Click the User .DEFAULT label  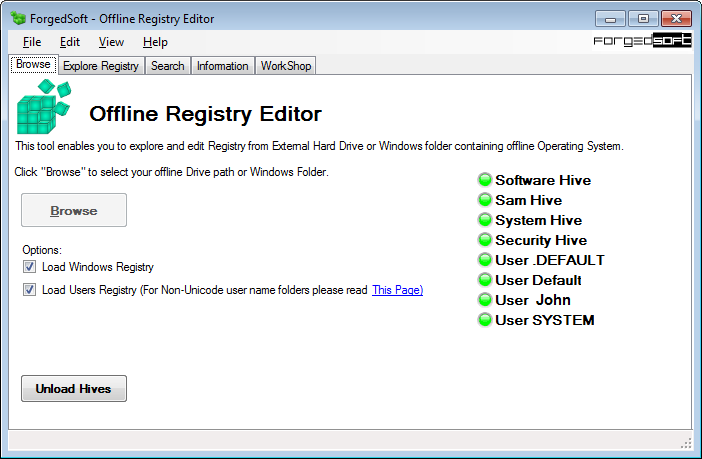(x=550, y=260)
